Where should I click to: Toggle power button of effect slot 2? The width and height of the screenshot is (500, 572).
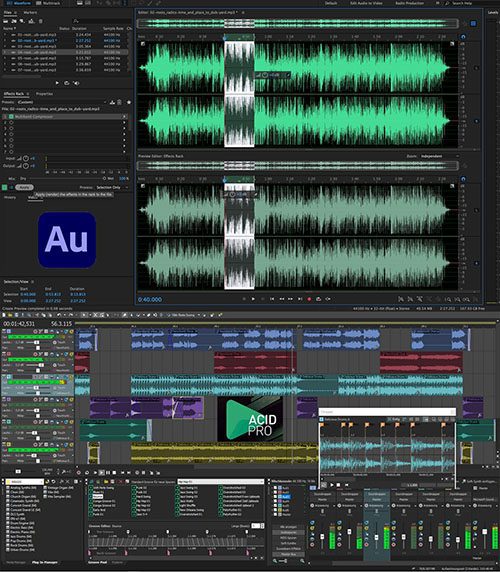(x=11, y=123)
